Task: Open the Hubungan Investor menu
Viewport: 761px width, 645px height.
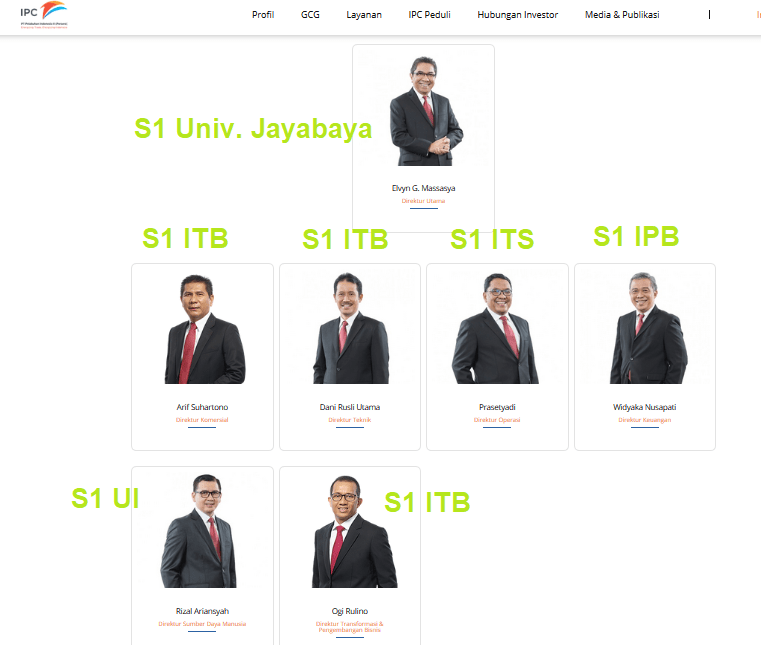Action: click(518, 15)
